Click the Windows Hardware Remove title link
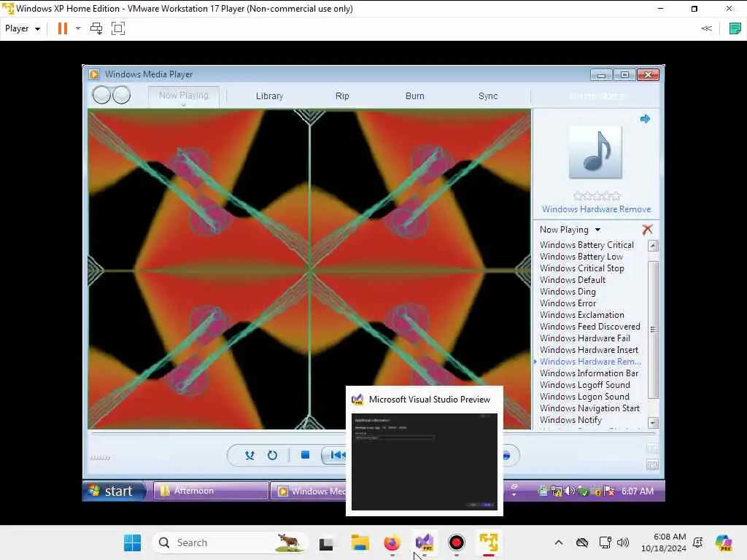The width and height of the screenshot is (747, 560). [596, 209]
